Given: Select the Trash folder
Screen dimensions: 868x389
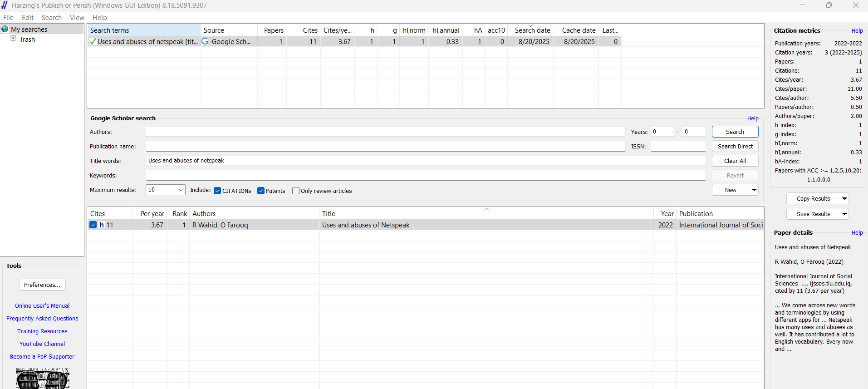Looking at the screenshot, I should tap(27, 39).
